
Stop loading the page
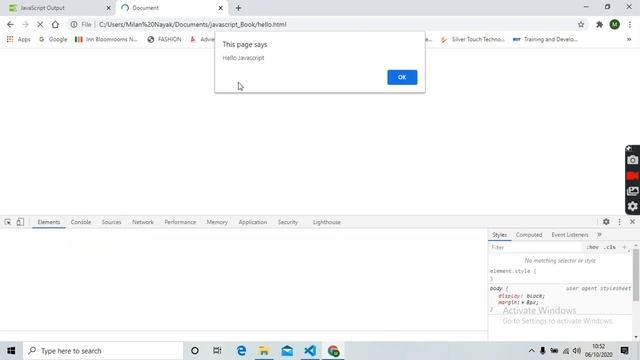click(40, 24)
